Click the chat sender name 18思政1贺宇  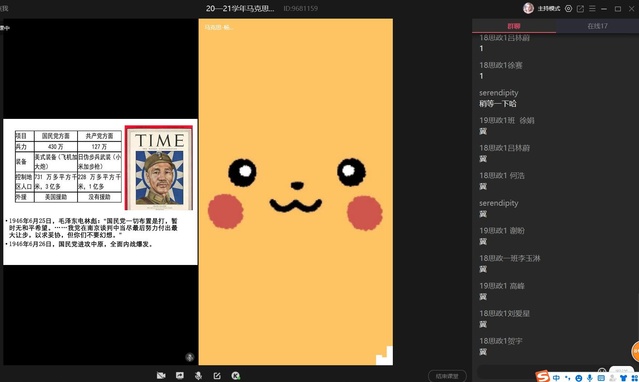coord(500,341)
